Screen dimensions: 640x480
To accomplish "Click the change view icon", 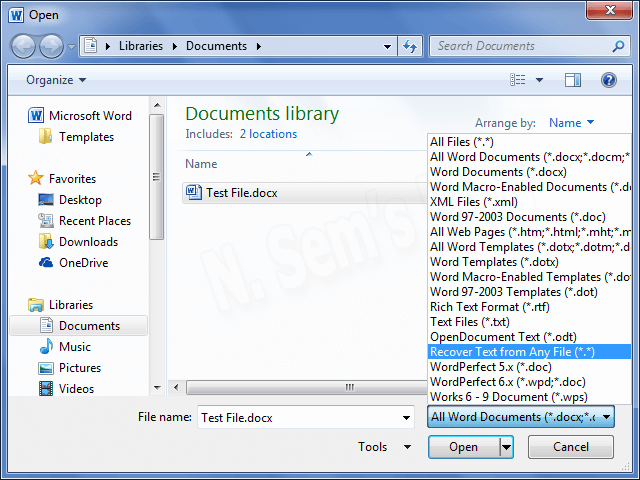I will point(518,80).
